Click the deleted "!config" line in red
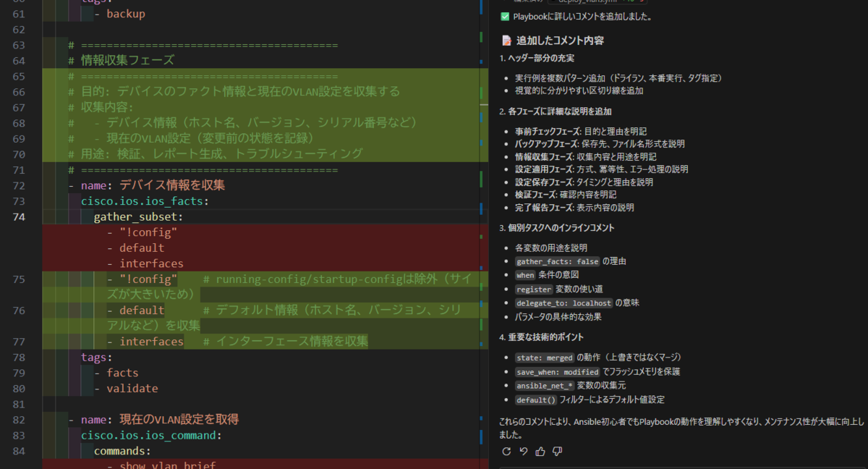868x469 pixels. (x=148, y=232)
